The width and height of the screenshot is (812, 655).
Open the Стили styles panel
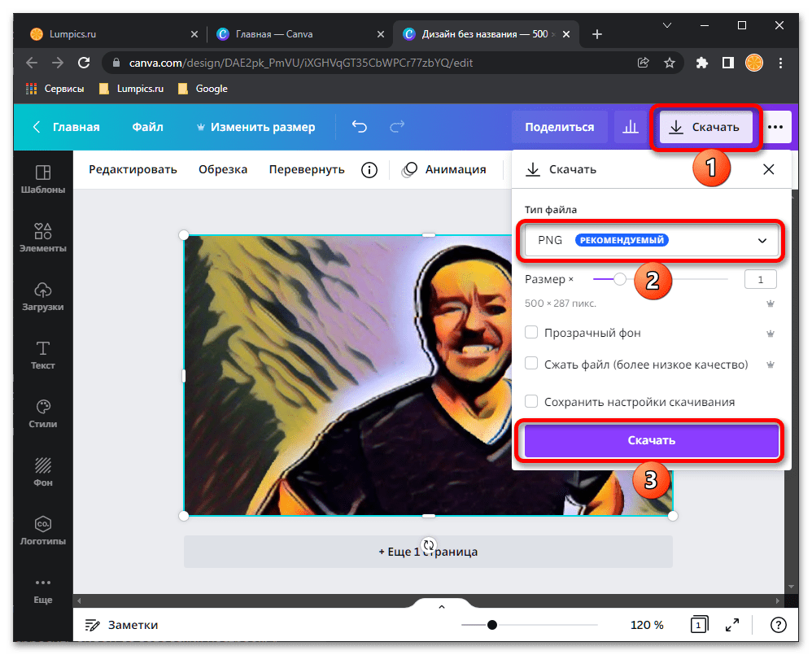click(43, 413)
